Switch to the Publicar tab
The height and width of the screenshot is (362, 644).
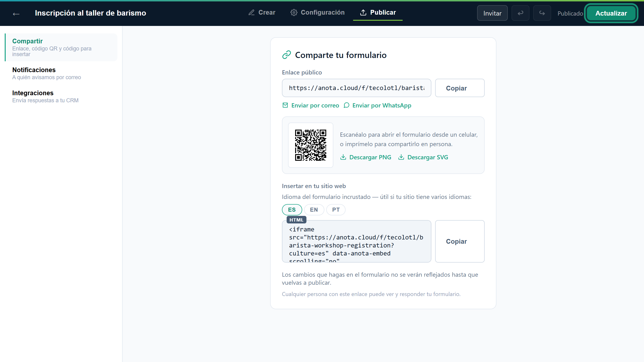tap(378, 12)
